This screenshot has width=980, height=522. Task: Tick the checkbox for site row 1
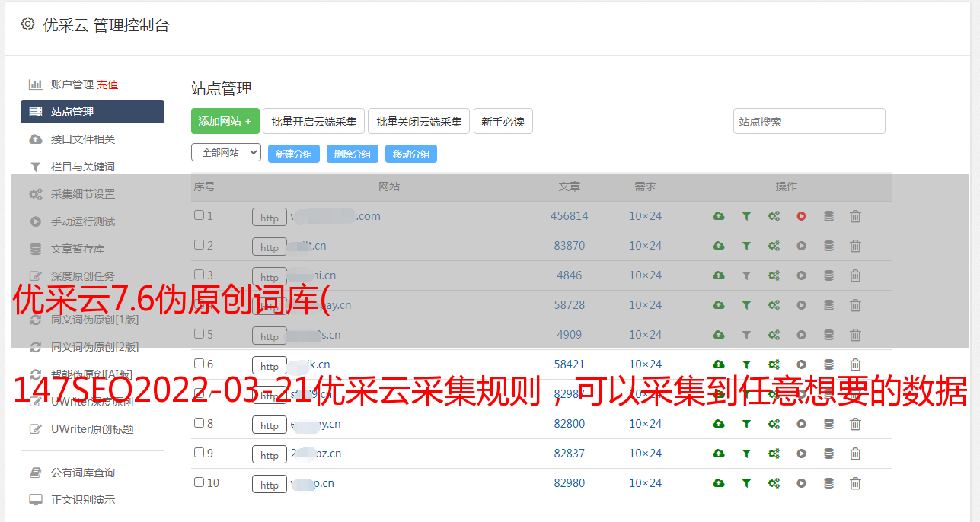tap(199, 215)
